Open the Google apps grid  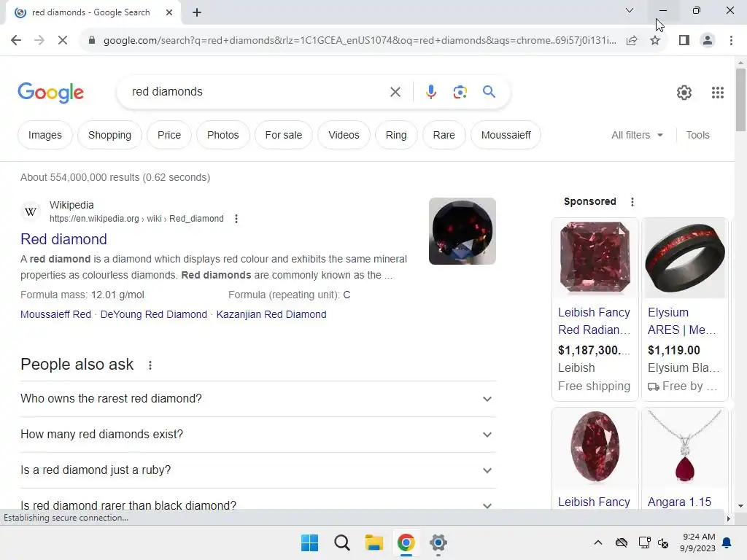pos(718,93)
